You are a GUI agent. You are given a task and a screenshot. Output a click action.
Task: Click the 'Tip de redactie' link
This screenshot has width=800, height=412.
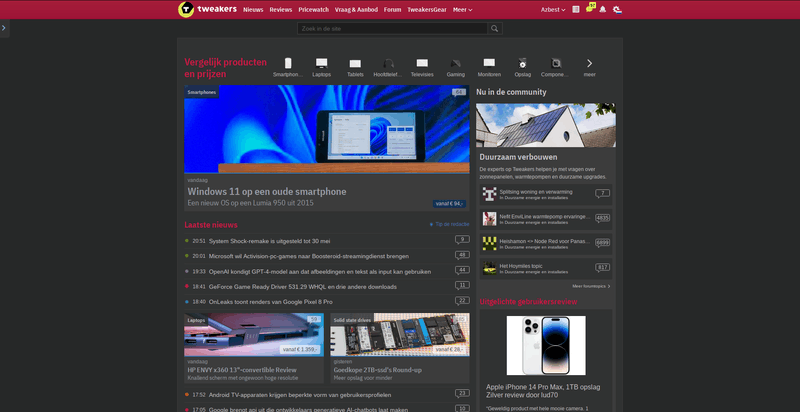pos(449,224)
